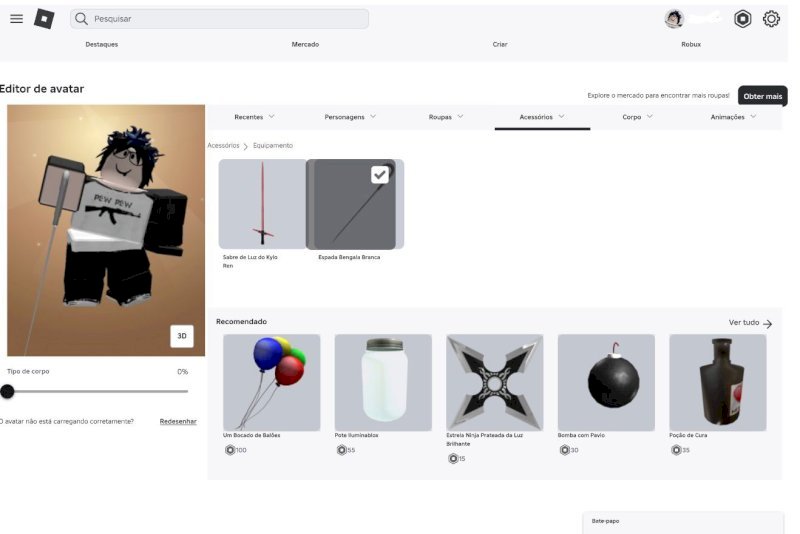Go to the Criar tab
Image resolution: width=800 pixels, height=534 pixels.
click(500, 44)
